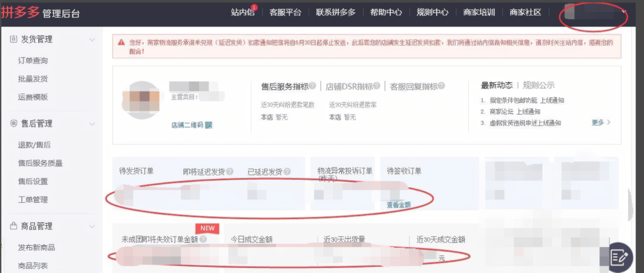Open 帮助中心 in the top navigation

pyautogui.click(x=386, y=13)
